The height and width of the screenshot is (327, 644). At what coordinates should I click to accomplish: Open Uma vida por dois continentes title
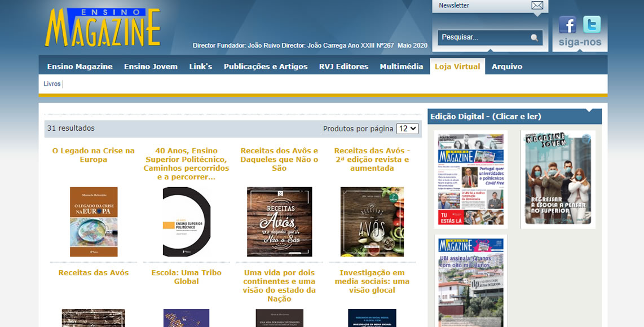point(279,285)
